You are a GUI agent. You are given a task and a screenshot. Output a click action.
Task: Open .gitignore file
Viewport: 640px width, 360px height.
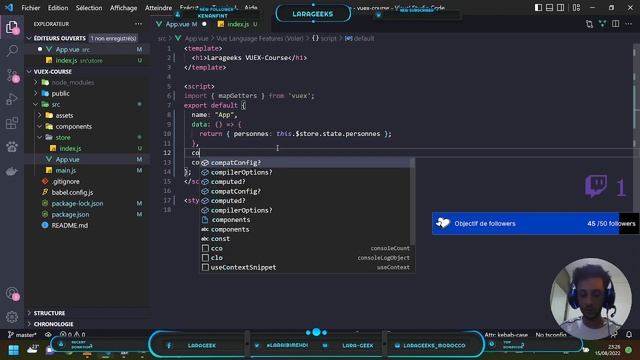pos(66,181)
